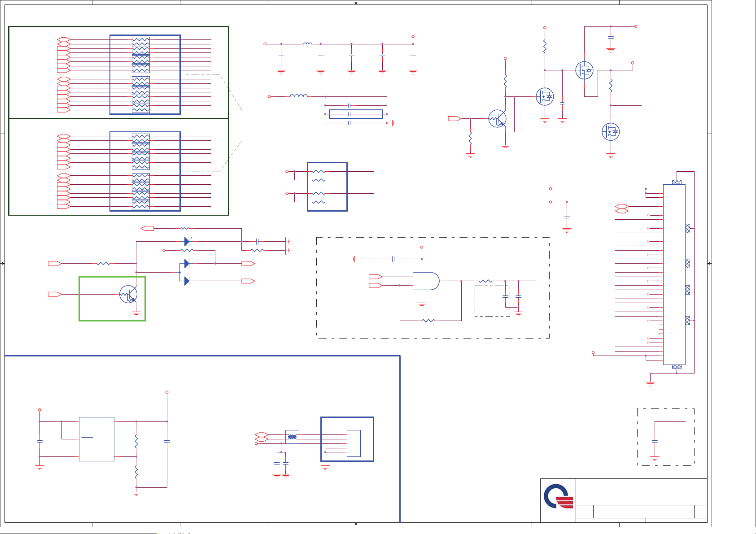Screen dimensions: 756x534
Task: Click the NPN transistor driving the MOSFET gates
Action: click(x=498, y=118)
